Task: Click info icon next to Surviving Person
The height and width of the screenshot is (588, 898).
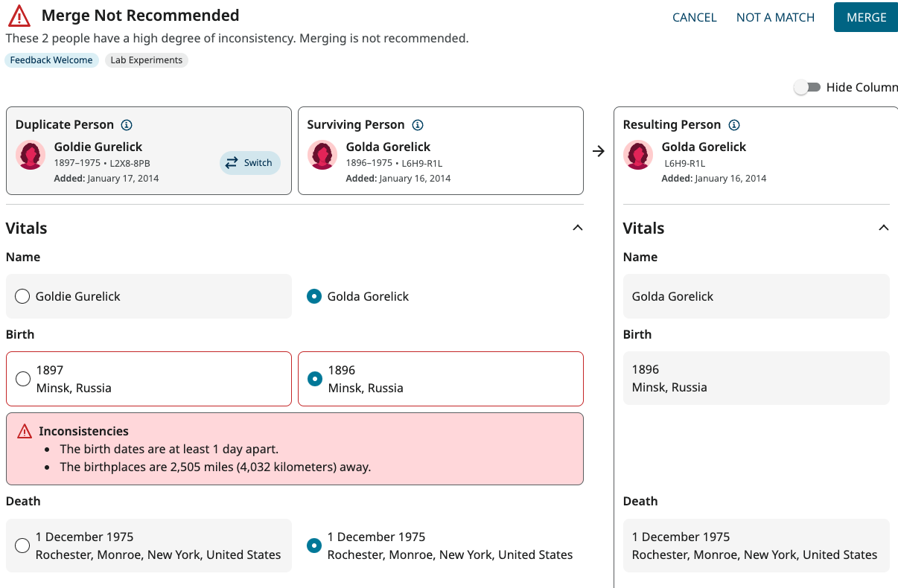Action: pyautogui.click(x=418, y=125)
